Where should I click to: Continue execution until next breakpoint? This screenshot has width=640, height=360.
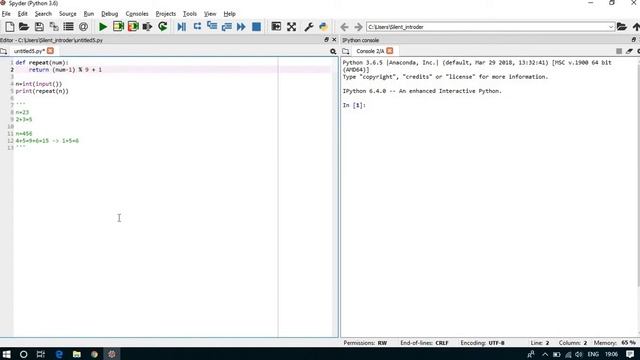coord(241,27)
